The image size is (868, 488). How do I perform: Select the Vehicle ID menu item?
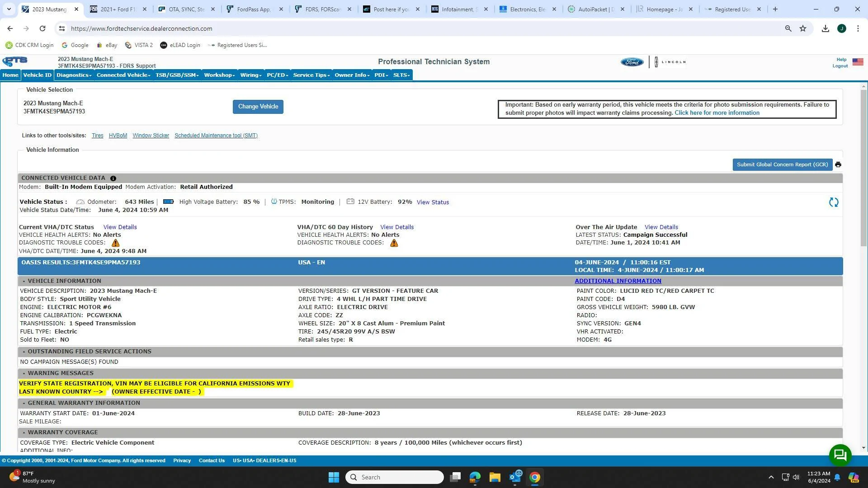click(x=38, y=75)
